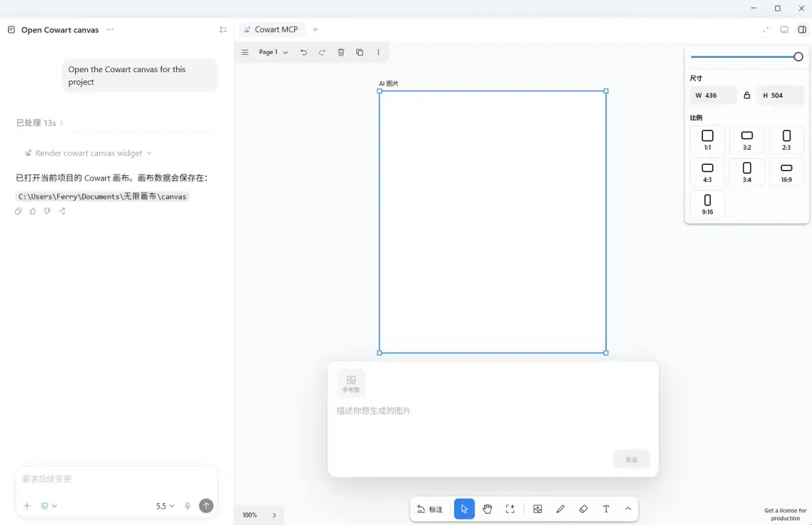Give the response a thumbs up
This screenshot has height=525, width=812.
point(32,211)
